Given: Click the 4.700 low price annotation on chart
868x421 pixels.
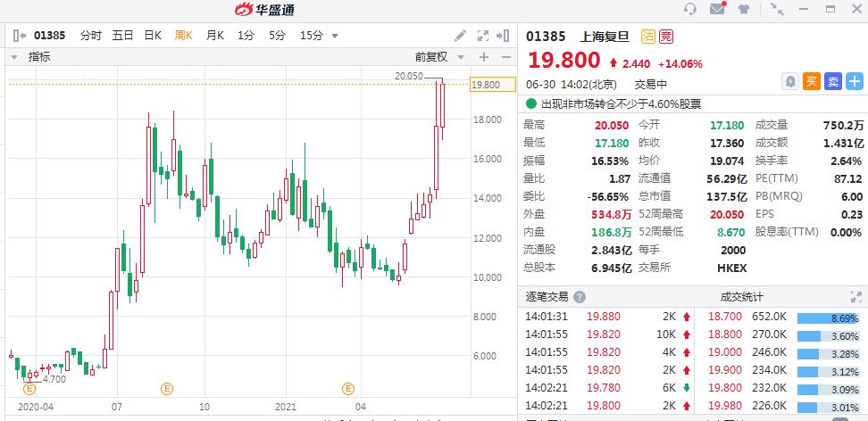Looking at the screenshot, I should [x=54, y=379].
